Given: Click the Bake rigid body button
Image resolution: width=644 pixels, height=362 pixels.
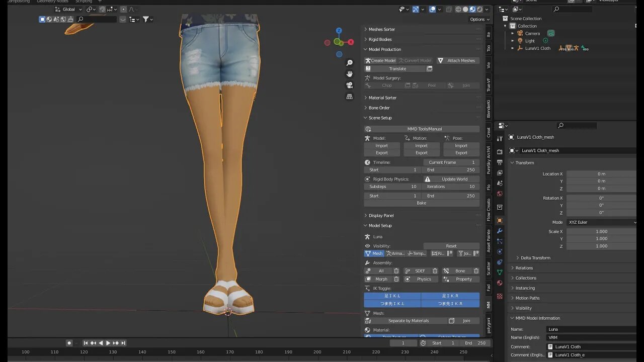Looking at the screenshot, I should pos(422,203).
